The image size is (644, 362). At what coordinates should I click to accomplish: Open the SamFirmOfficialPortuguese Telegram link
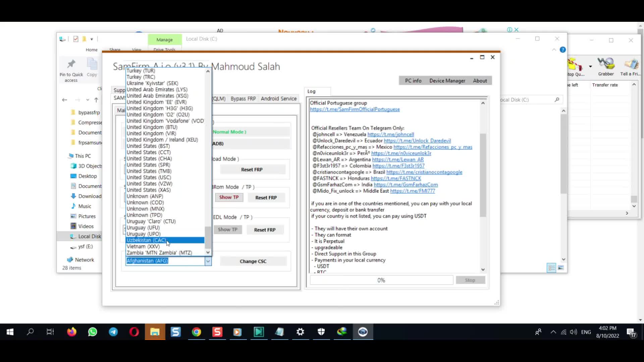[x=355, y=109]
